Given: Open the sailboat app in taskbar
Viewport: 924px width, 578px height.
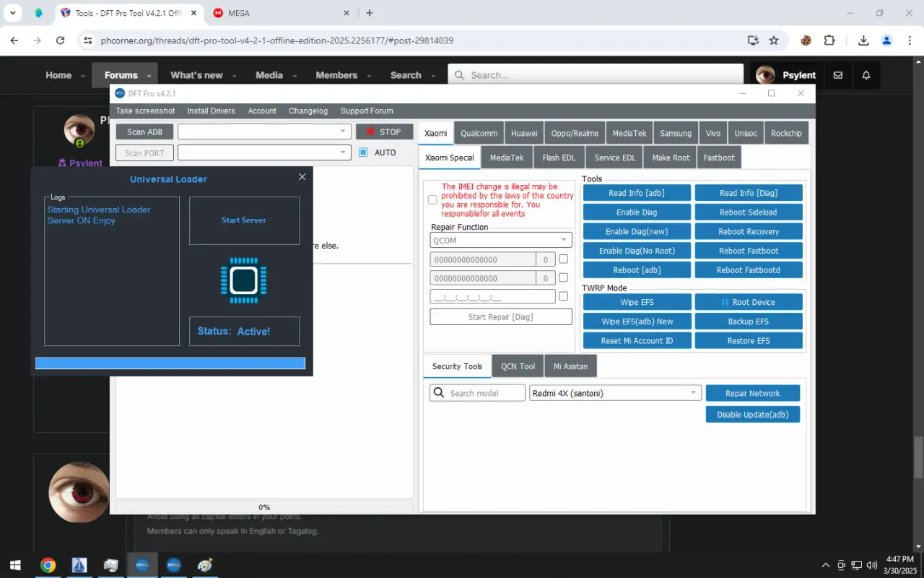Looking at the screenshot, I should (x=79, y=565).
